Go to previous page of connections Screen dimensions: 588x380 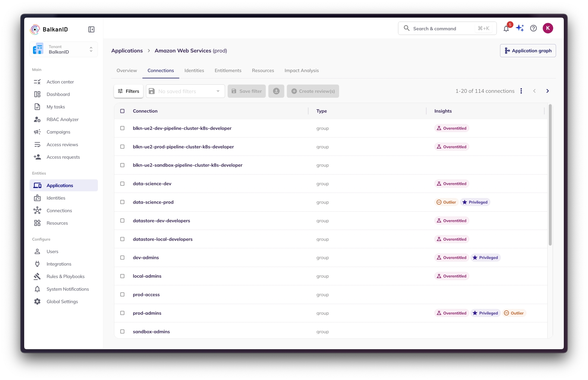[x=534, y=91]
